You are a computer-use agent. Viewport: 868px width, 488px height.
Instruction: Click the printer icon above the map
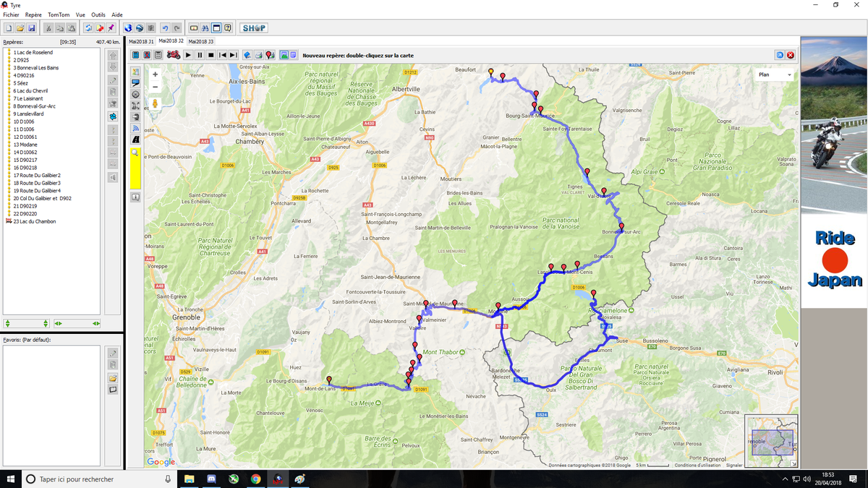tap(258, 55)
